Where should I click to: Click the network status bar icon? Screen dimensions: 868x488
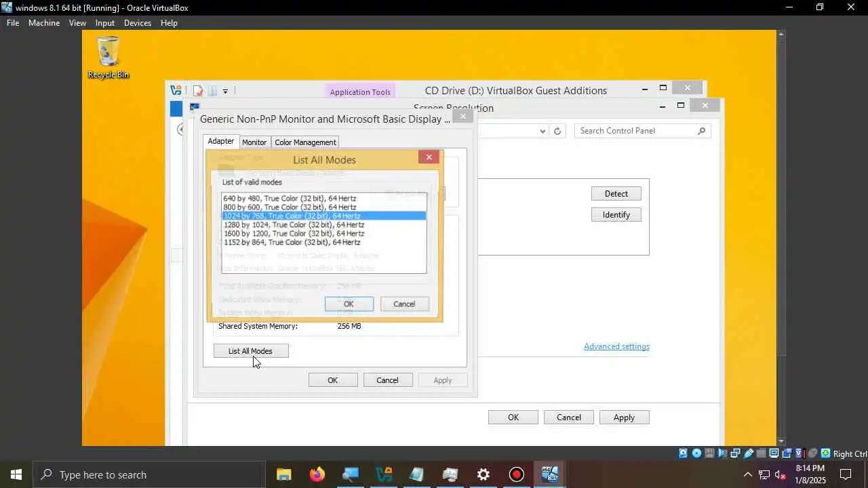coord(735,453)
